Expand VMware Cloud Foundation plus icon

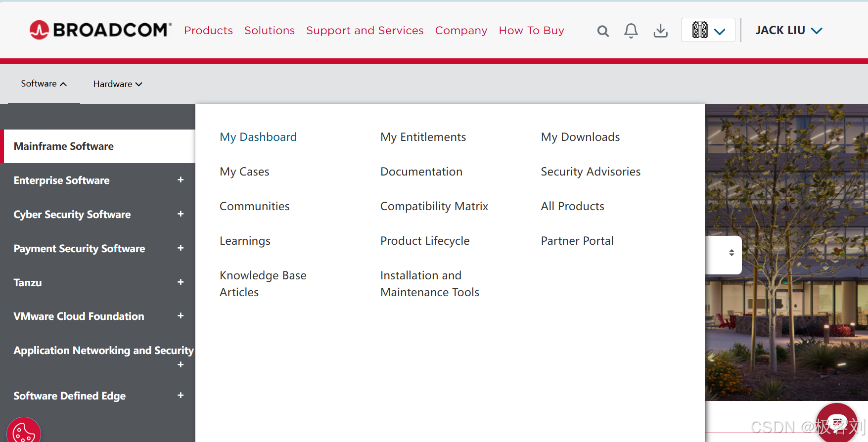click(x=181, y=316)
